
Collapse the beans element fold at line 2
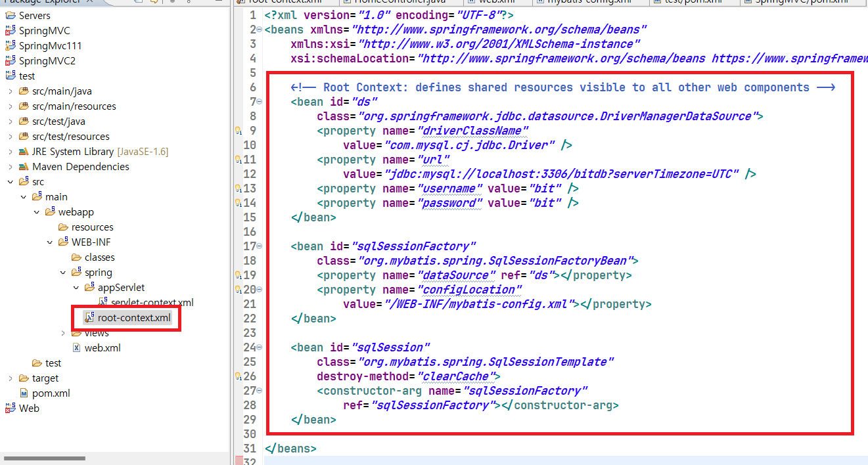260,30
